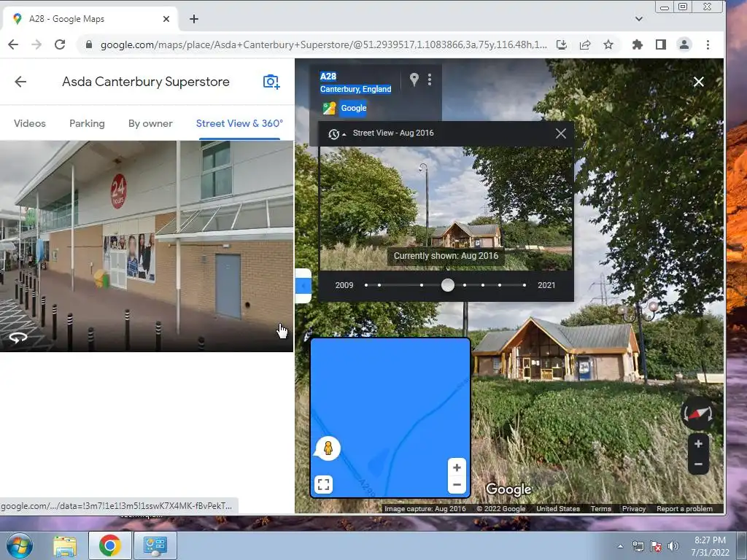Open the Terms link
The width and height of the screenshot is (747, 560).
pos(601,508)
